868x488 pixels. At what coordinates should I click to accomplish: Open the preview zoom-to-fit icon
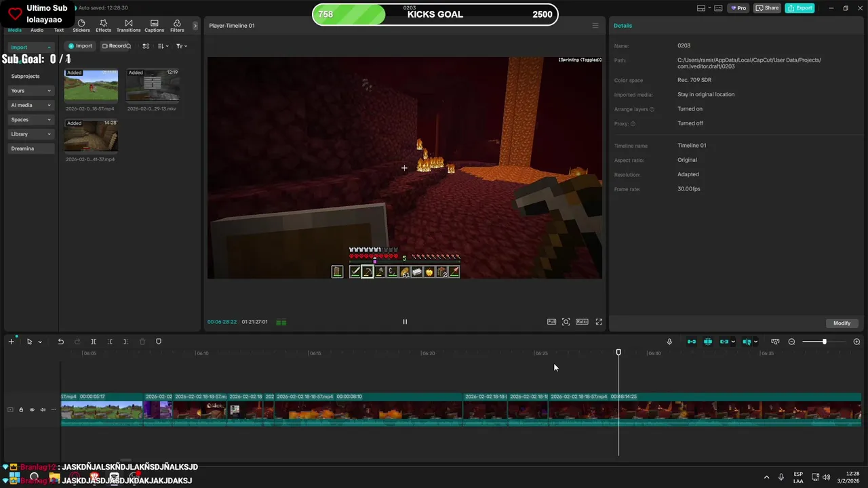[x=566, y=322]
